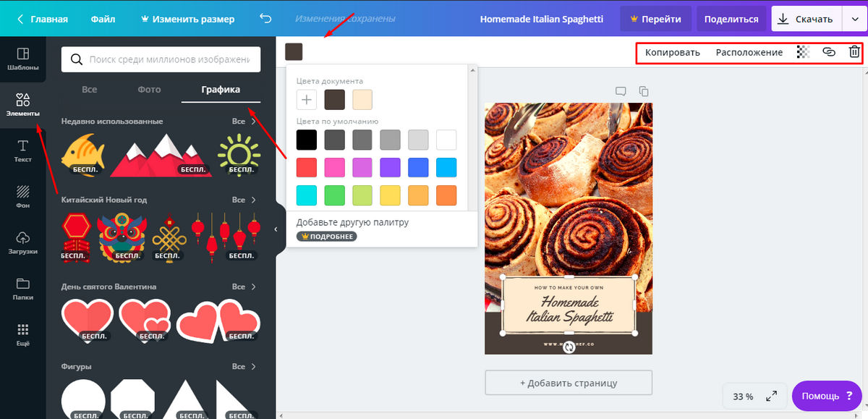868x419 pixels.
Task: Open the Uploads (Загрузки) panel
Action: click(x=22, y=242)
